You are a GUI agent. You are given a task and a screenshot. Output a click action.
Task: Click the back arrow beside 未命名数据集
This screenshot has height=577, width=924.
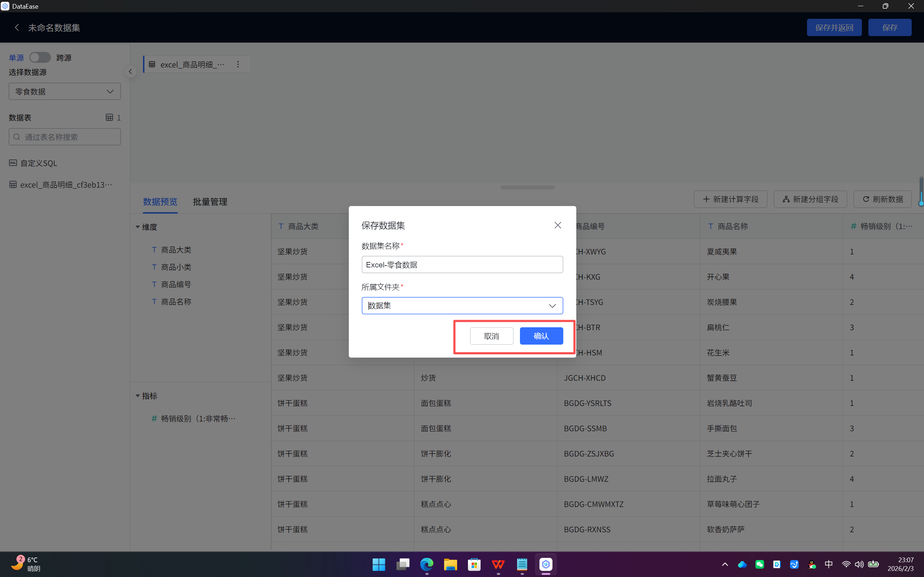click(x=17, y=27)
